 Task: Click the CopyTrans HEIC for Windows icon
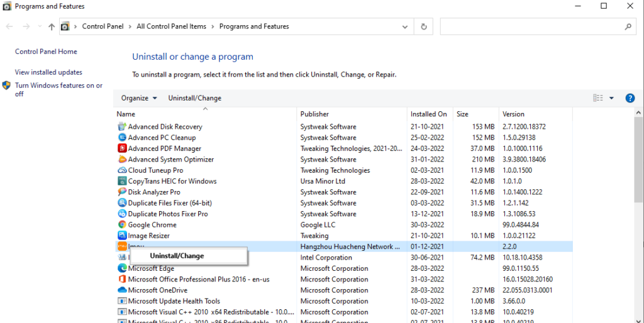pyautogui.click(x=122, y=181)
